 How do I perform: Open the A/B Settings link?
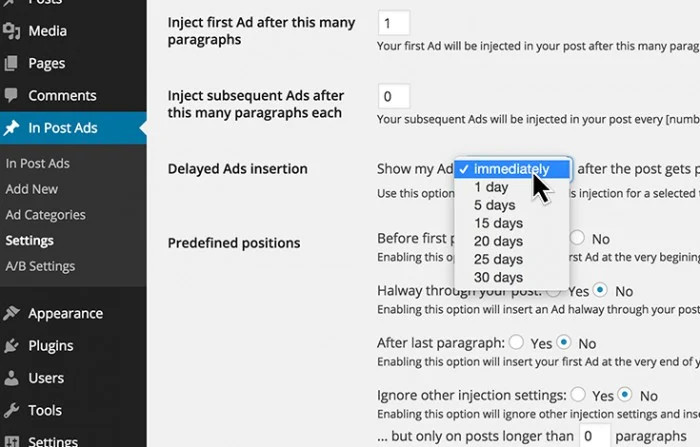click(x=40, y=267)
